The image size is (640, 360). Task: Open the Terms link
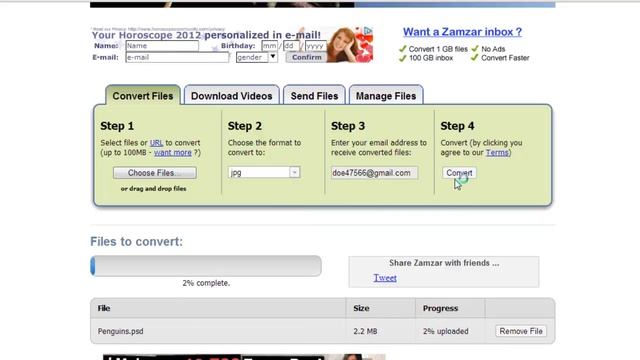coord(497,153)
